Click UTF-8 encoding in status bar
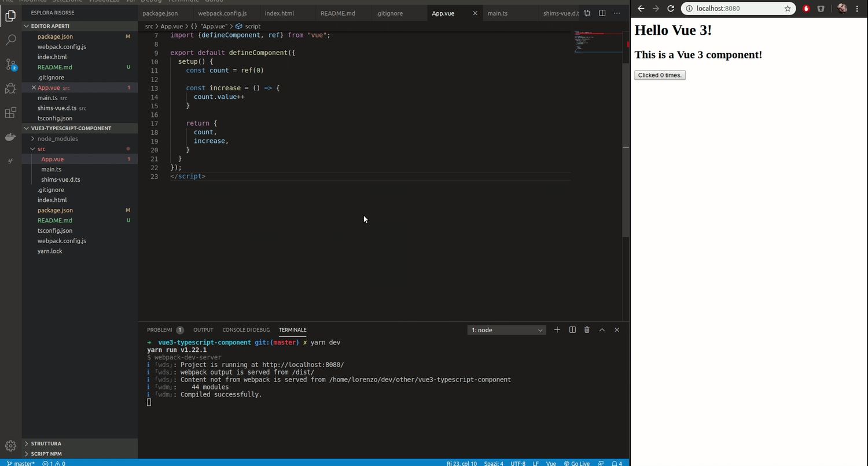 tap(518, 463)
